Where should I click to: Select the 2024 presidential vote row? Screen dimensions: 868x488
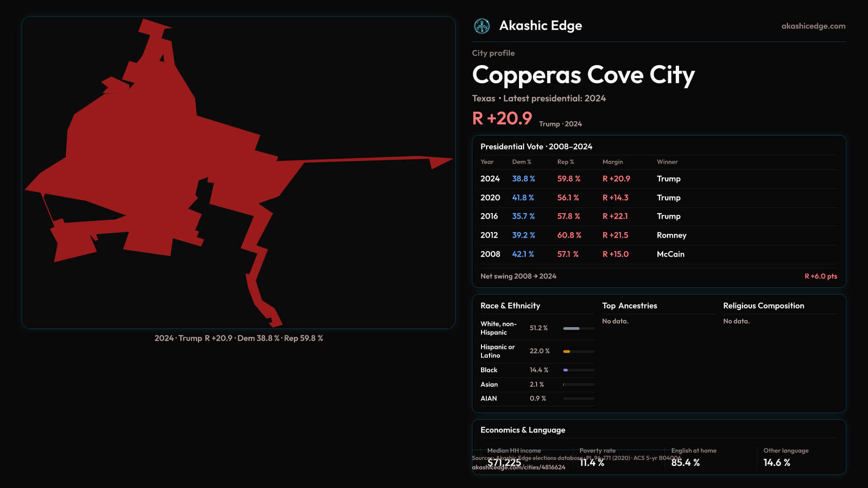pos(490,179)
